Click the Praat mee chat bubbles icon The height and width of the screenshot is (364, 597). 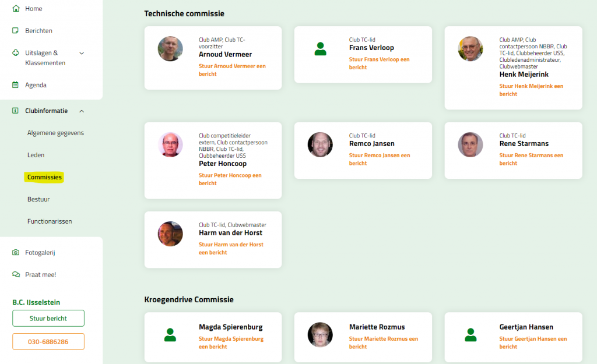click(x=16, y=274)
